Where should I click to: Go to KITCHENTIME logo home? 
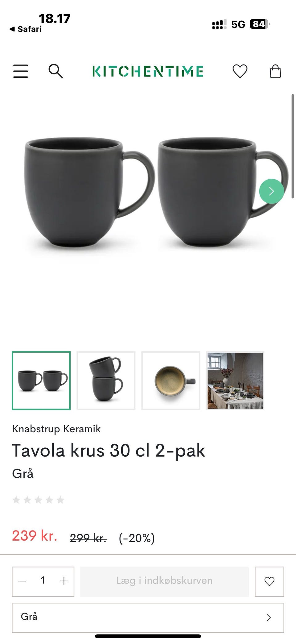click(x=148, y=71)
